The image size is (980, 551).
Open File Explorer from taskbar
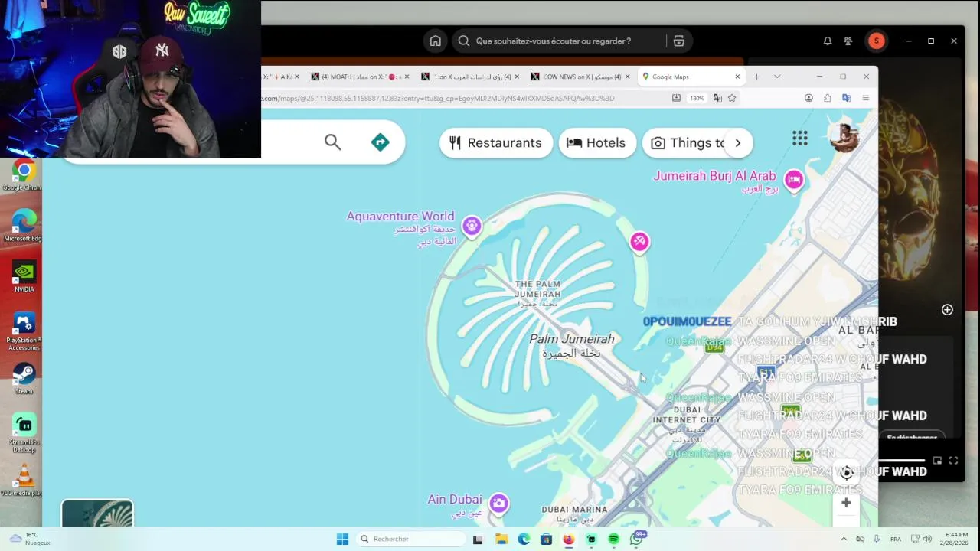coord(501,539)
